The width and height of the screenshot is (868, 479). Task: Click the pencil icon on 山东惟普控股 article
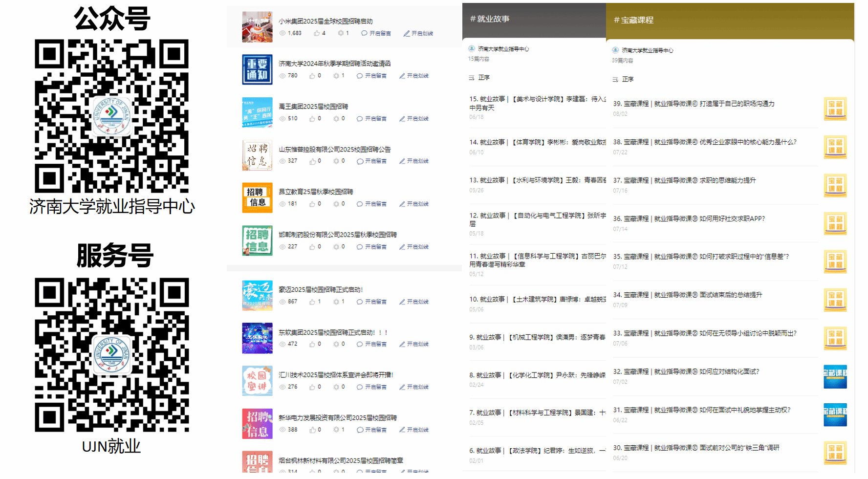tap(402, 161)
